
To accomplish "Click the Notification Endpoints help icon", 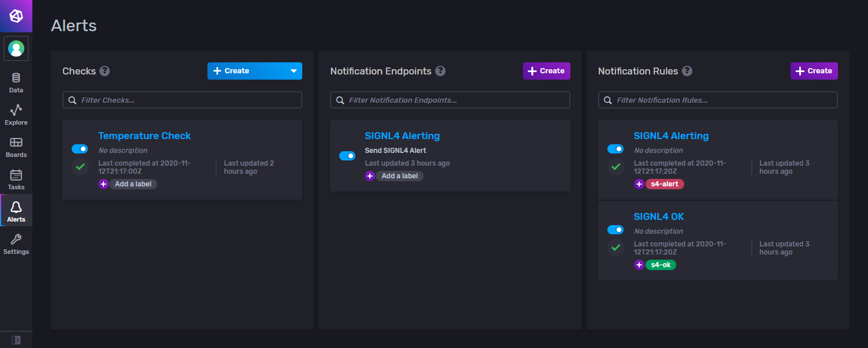I will pos(440,71).
